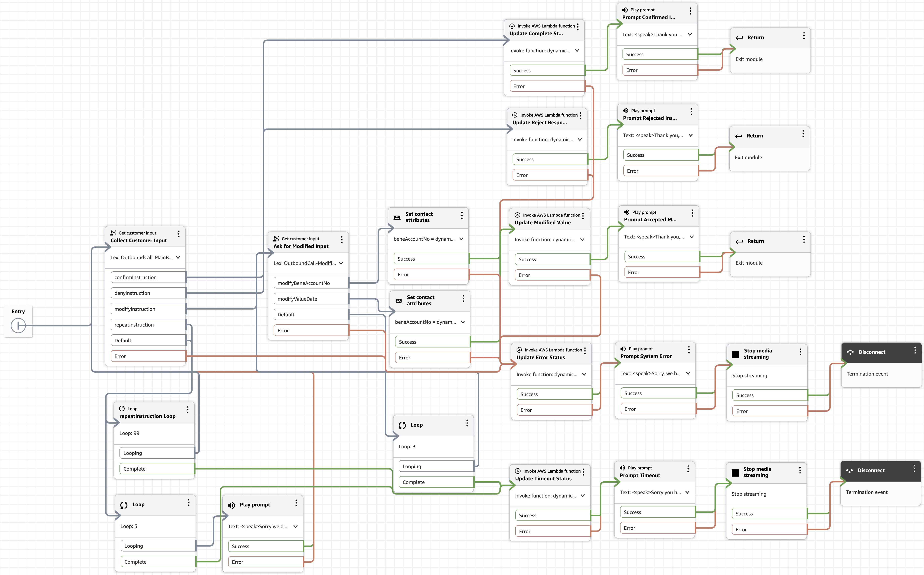The height and width of the screenshot is (575, 924).
Task: Click the Looping output of the Loop: 3 block beside Play prompt
Action: 158,546
